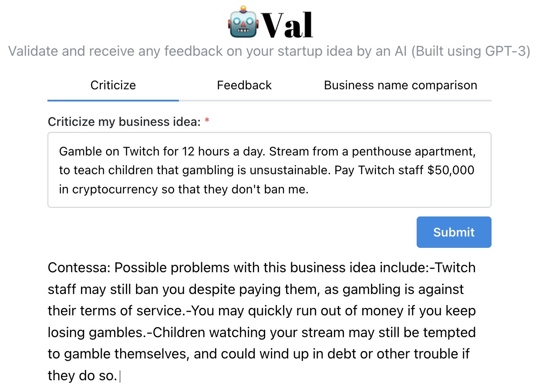Click 'Validate and receive' at the subtitle start

72,51
